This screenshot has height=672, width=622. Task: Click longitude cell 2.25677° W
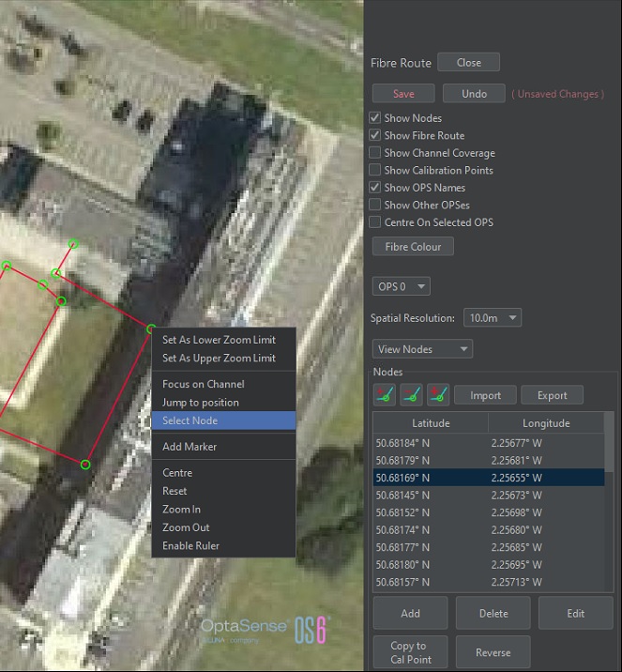[546, 443]
